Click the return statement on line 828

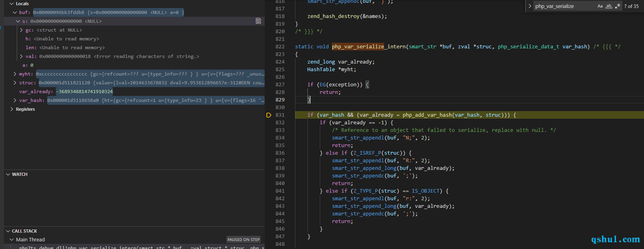tap(330, 92)
